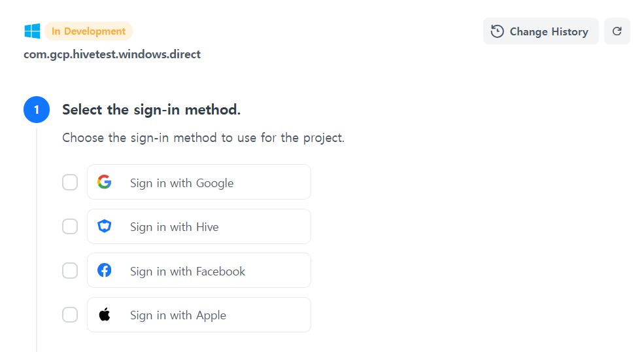Click the In Development status badge
644x352 pixels.
coord(88,31)
